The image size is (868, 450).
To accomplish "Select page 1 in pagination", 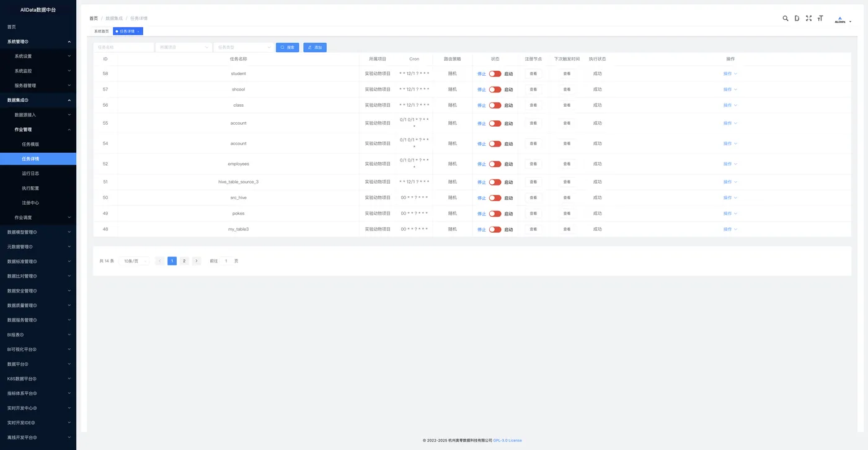I will (x=172, y=261).
